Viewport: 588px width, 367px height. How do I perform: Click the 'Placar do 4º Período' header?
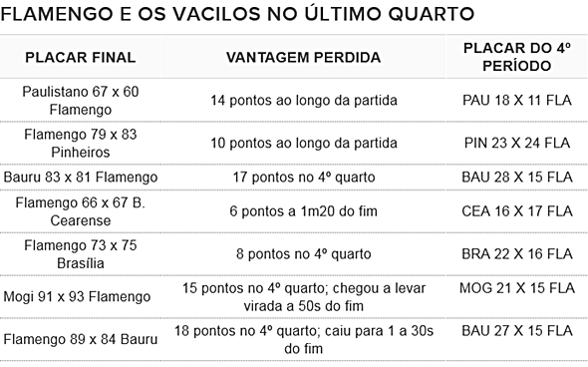point(517,57)
